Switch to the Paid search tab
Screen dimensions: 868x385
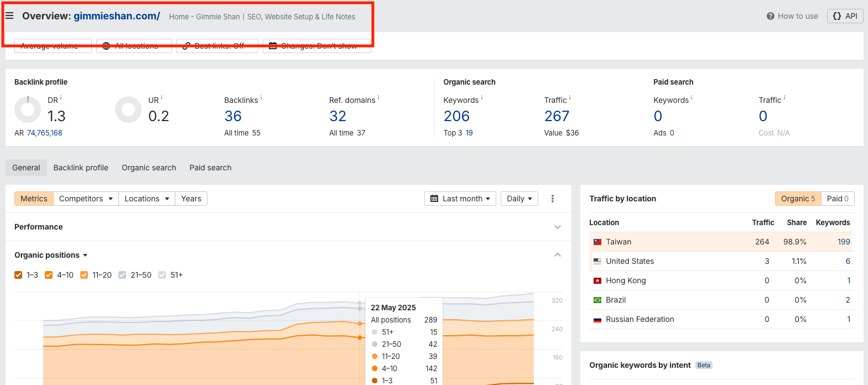tap(210, 168)
